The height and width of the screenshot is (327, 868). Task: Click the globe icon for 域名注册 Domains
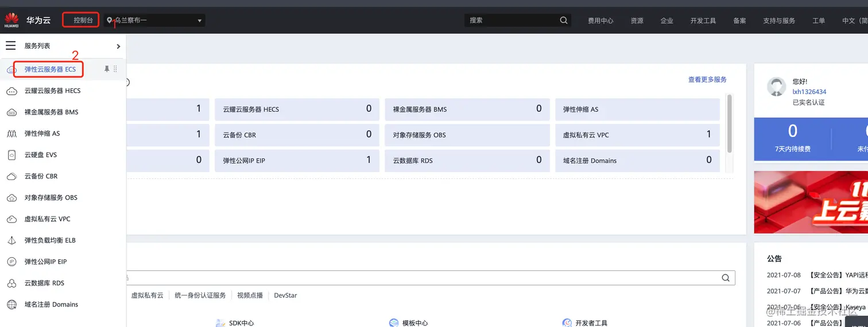click(x=11, y=305)
